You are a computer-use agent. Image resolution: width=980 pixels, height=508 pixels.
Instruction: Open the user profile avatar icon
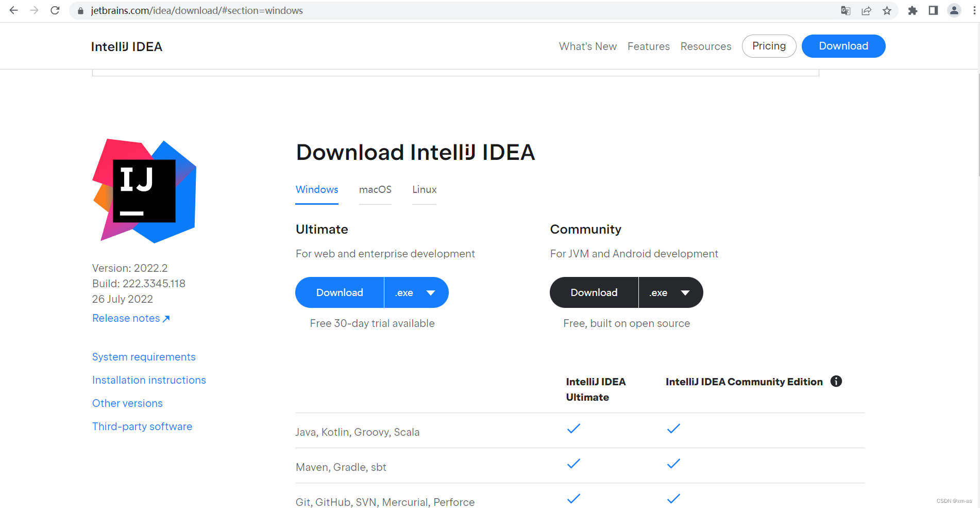[954, 10]
